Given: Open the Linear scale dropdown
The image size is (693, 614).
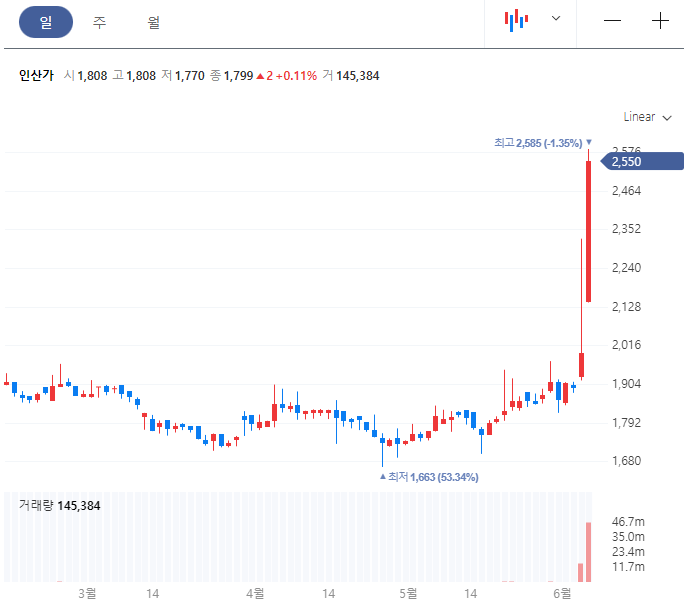Looking at the screenshot, I should (647, 117).
